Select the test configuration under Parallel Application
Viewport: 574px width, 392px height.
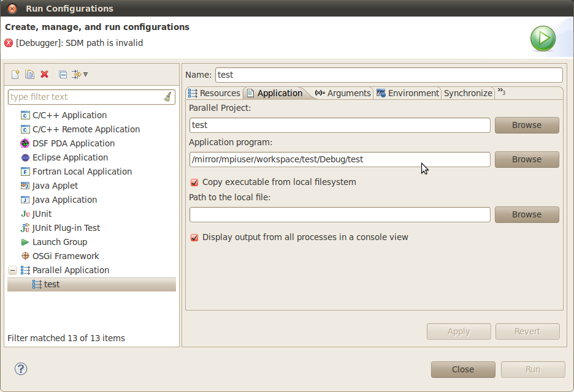point(91,284)
